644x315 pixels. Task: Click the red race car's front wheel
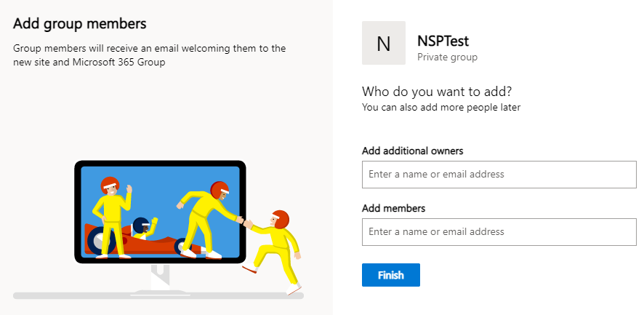(x=184, y=247)
